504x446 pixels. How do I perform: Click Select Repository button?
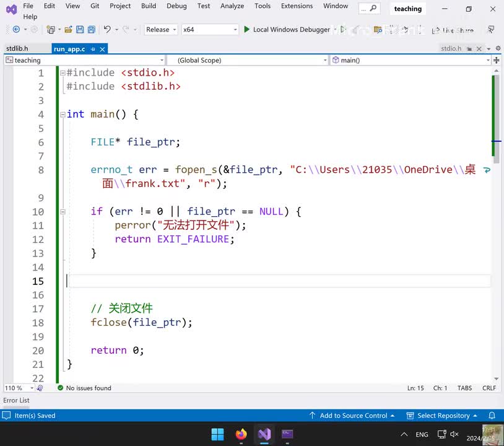click(x=442, y=416)
